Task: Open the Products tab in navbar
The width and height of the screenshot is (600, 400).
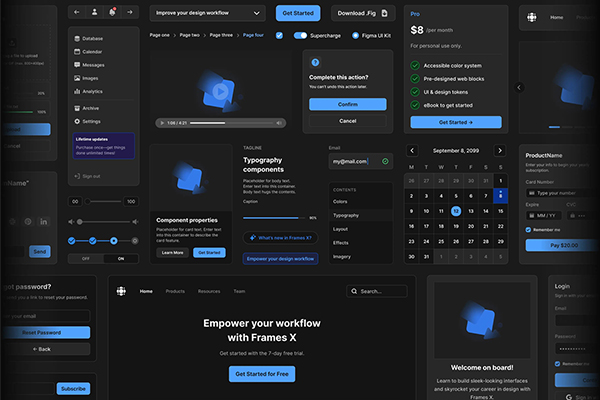Action: (175, 291)
